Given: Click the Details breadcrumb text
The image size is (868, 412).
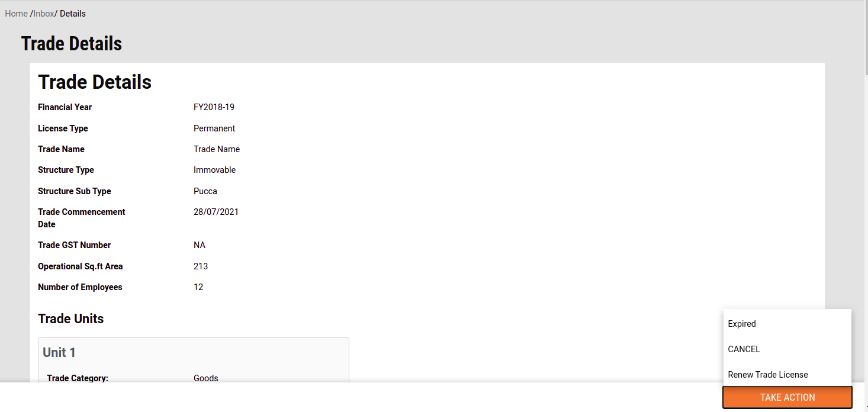Looking at the screenshot, I should point(72,14).
